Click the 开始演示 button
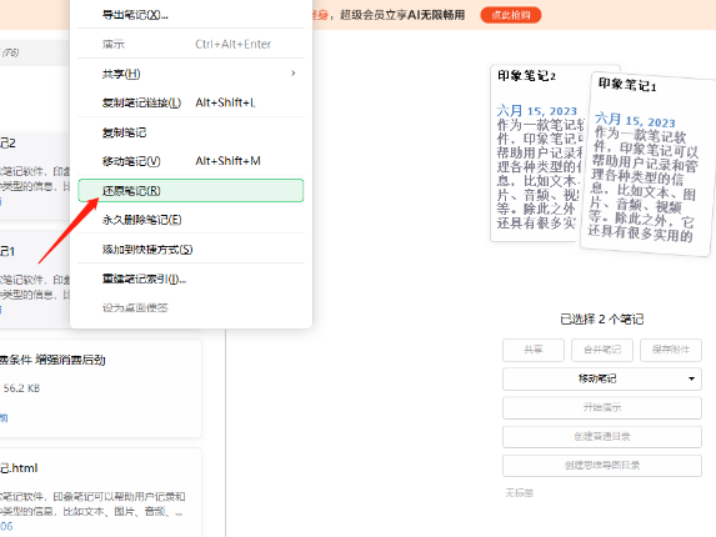This screenshot has height=537, width=716. pos(602,407)
